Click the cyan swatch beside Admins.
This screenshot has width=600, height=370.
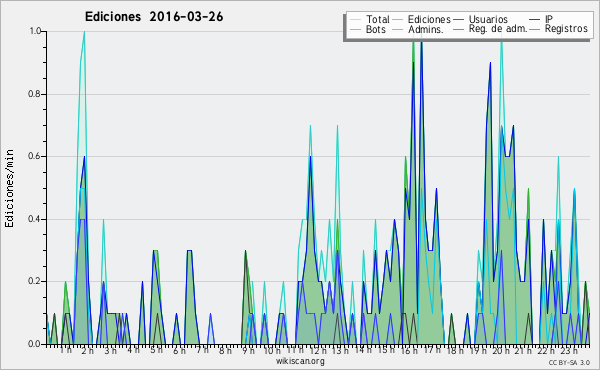click(x=398, y=29)
